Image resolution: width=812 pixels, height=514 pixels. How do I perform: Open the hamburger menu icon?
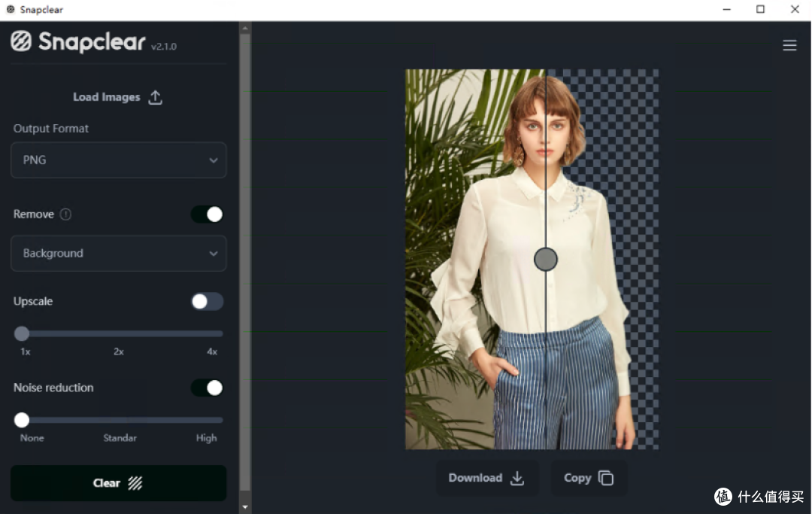pyautogui.click(x=789, y=46)
